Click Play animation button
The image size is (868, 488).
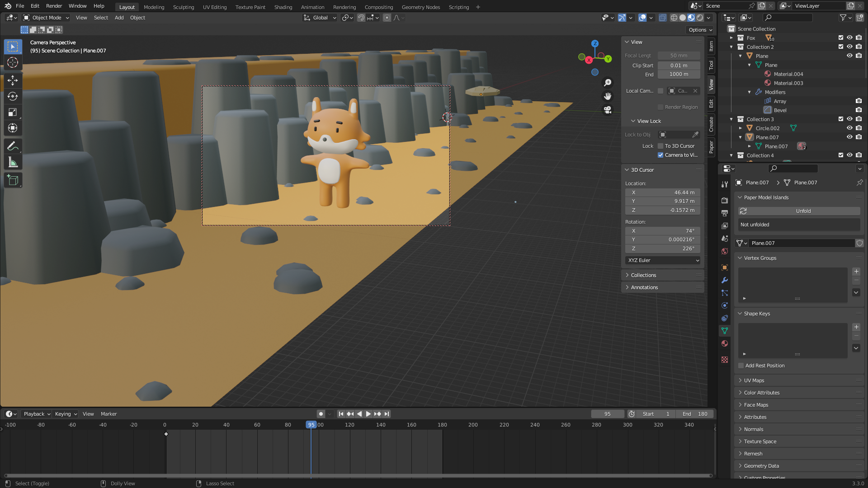[368, 414]
